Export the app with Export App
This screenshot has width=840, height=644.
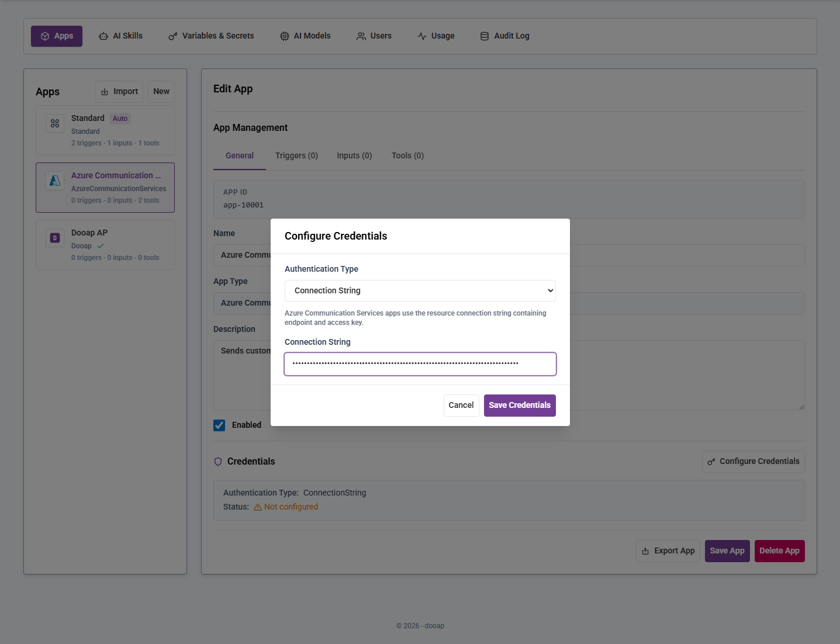point(668,551)
